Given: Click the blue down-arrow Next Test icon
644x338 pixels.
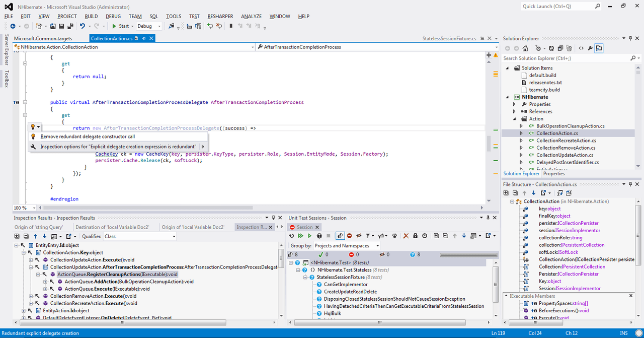Looking at the screenshot, I should click(464, 236).
